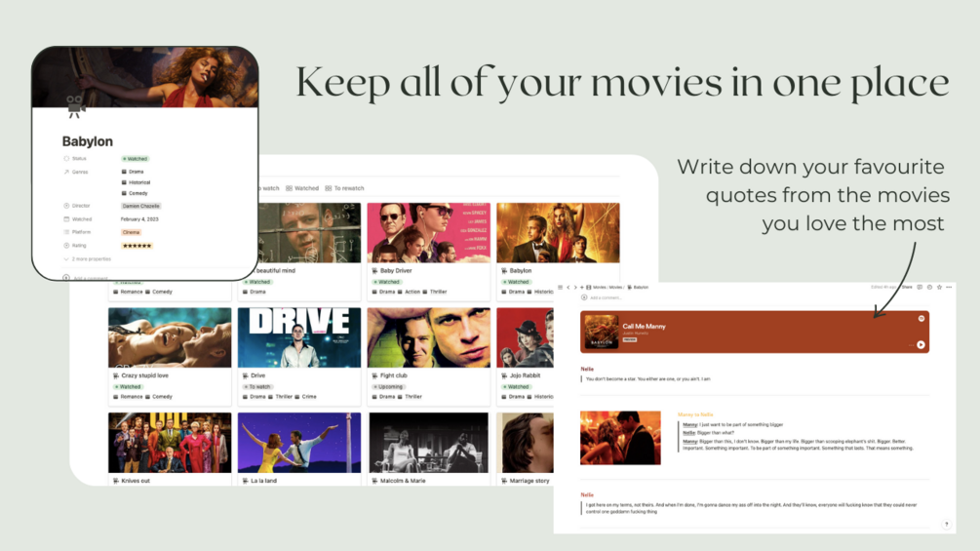The width and height of the screenshot is (980, 551).
Task: Click the Share button
Action: [907, 288]
